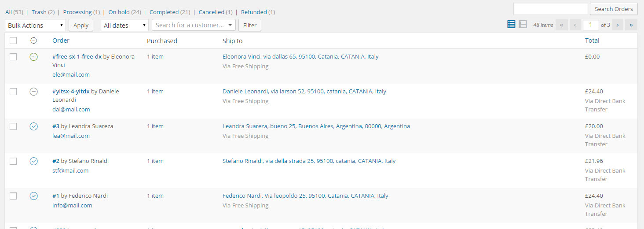Viewport: 644px width, 229px height.
Task: Check the select-all orders checkbox
Action: tap(13, 41)
